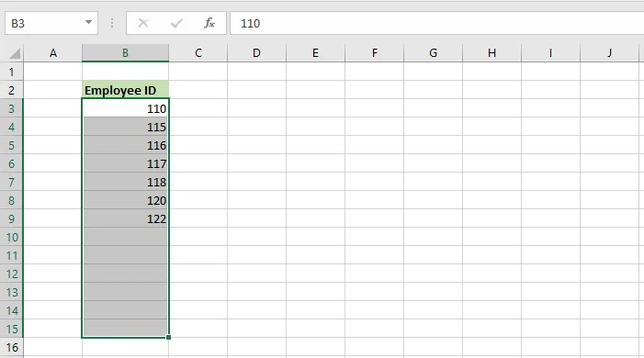
Task: Select row 8 header
Action: pos(12,200)
